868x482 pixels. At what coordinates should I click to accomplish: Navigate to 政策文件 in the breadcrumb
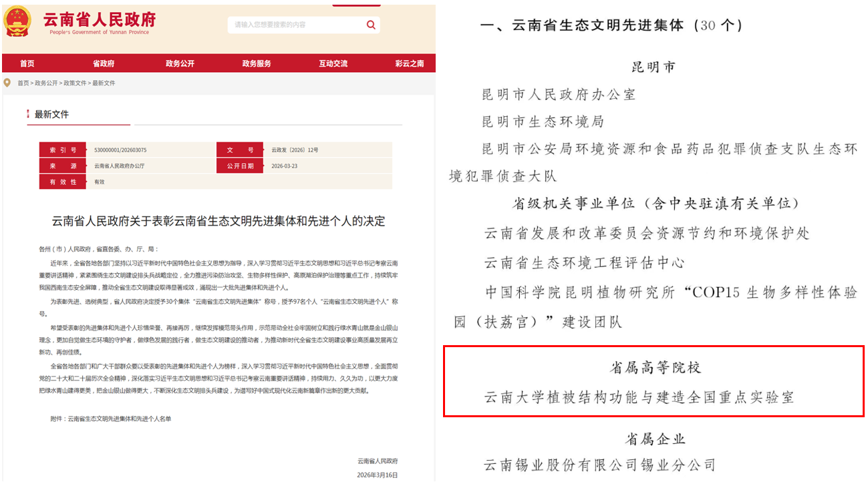click(x=75, y=83)
